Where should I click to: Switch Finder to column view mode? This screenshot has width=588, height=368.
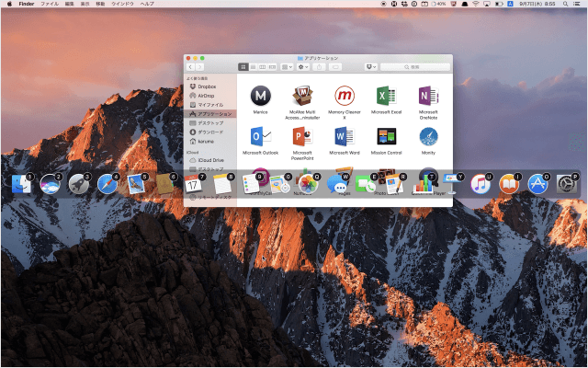tap(262, 67)
